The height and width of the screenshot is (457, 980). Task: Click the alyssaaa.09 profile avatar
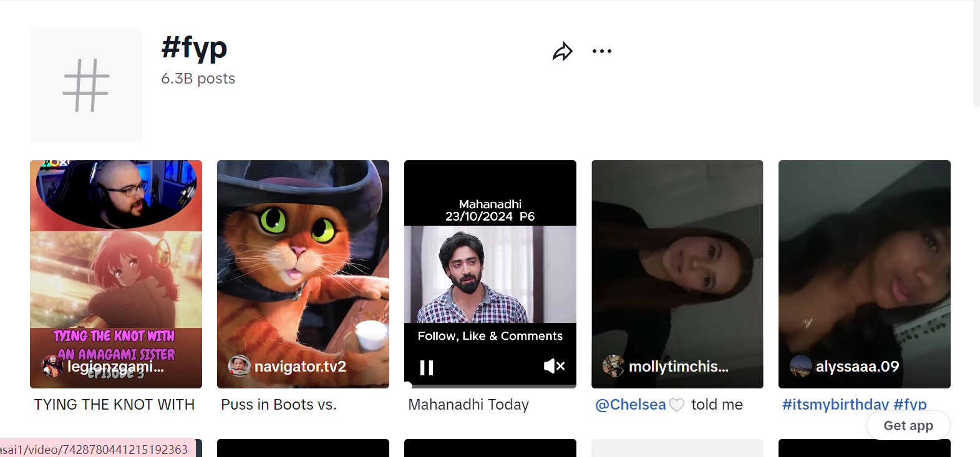(800, 366)
